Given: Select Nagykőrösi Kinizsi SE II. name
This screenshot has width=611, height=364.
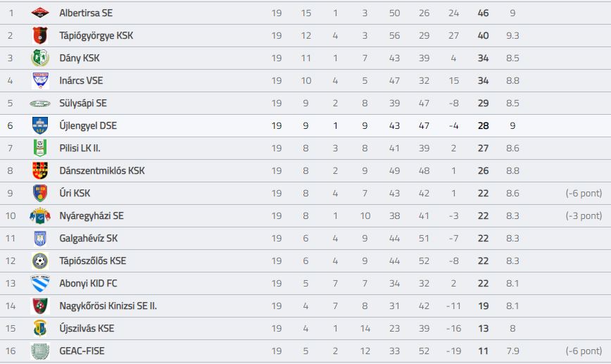Looking at the screenshot, I should (x=108, y=306).
